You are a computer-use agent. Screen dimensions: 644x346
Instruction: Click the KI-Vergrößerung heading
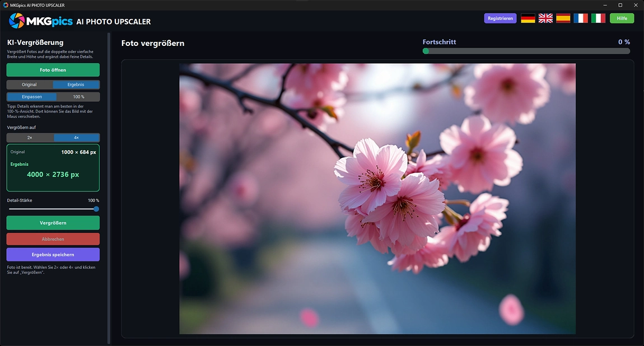click(35, 43)
